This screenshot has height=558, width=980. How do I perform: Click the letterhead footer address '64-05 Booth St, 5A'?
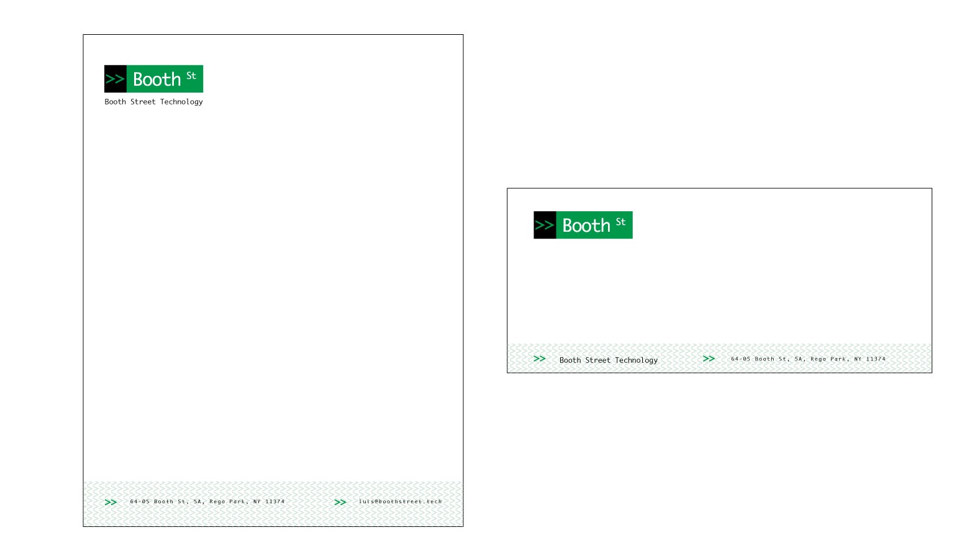[207, 501]
